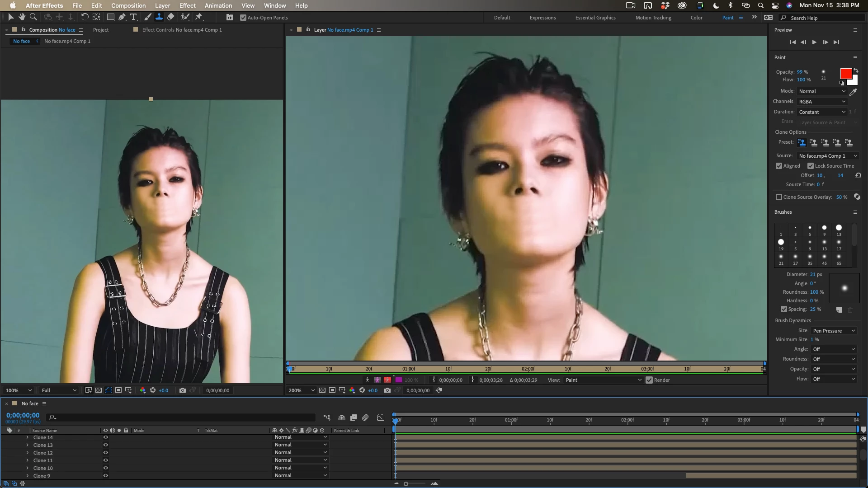The width and height of the screenshot is (868, 488).
Task: Open the paint Mode dropdown
Action: pyautogui.click(x=821, y=91)
